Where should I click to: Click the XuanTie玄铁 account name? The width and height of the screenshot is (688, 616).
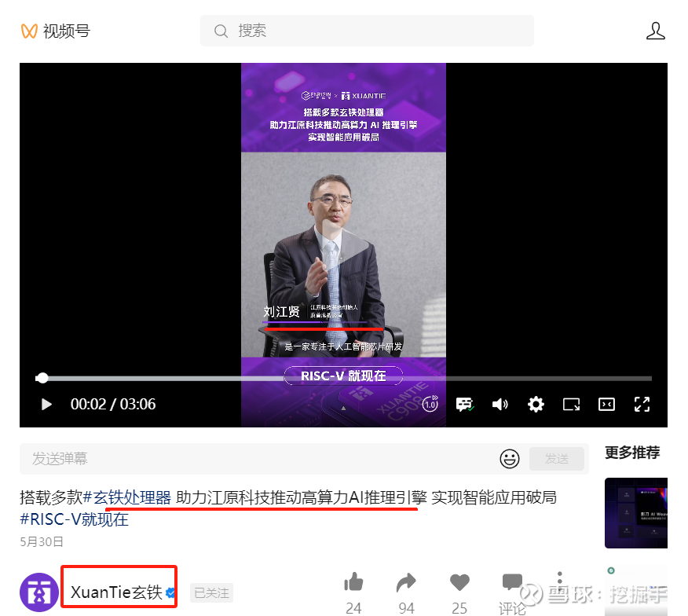click(116, 592)
